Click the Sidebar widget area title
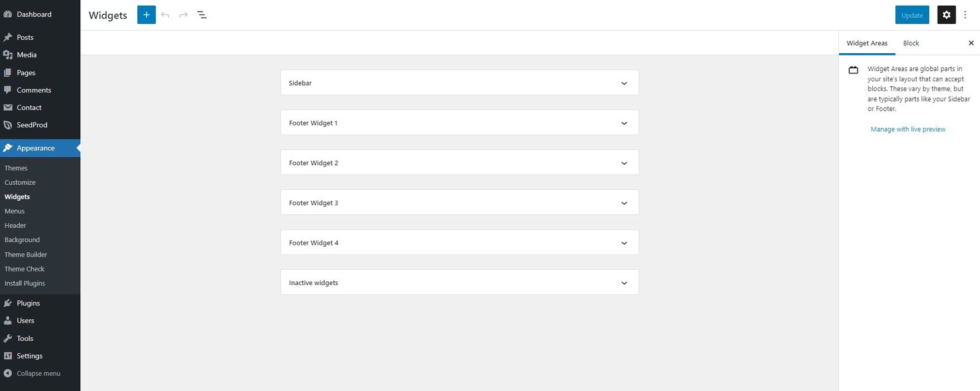The height and width of the screenshot is (391, 980). click(300, 83)
